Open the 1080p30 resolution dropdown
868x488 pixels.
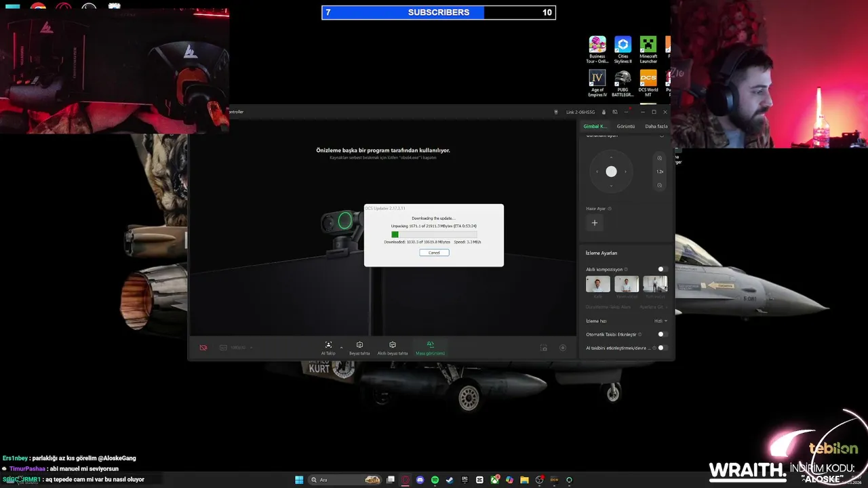coord(235,348)
